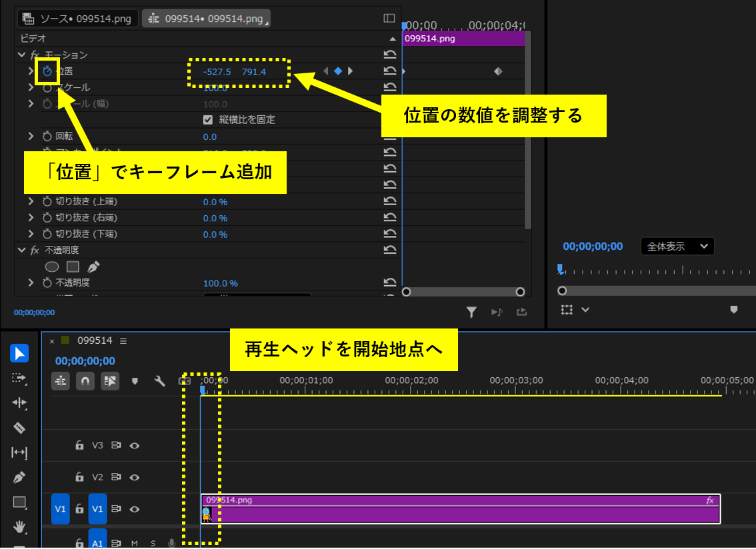
Task: Activate the Razor tool
Action: pos(19,427)
